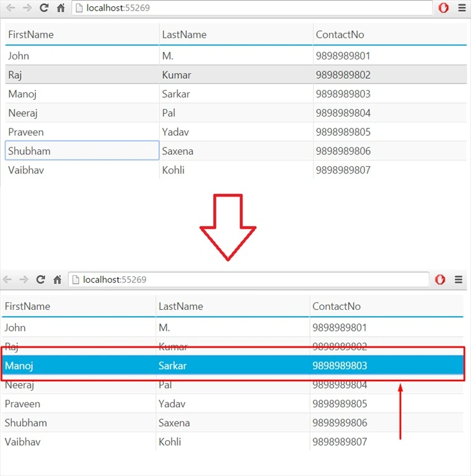
Task: Click 9898989805 in lower table
Action: 387,403
